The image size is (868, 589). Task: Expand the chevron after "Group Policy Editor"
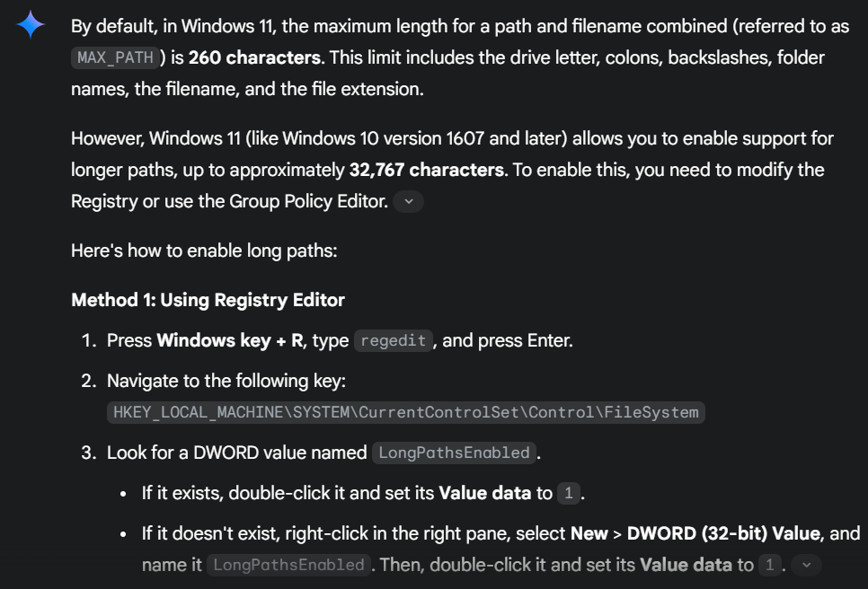tap(409, 202)
